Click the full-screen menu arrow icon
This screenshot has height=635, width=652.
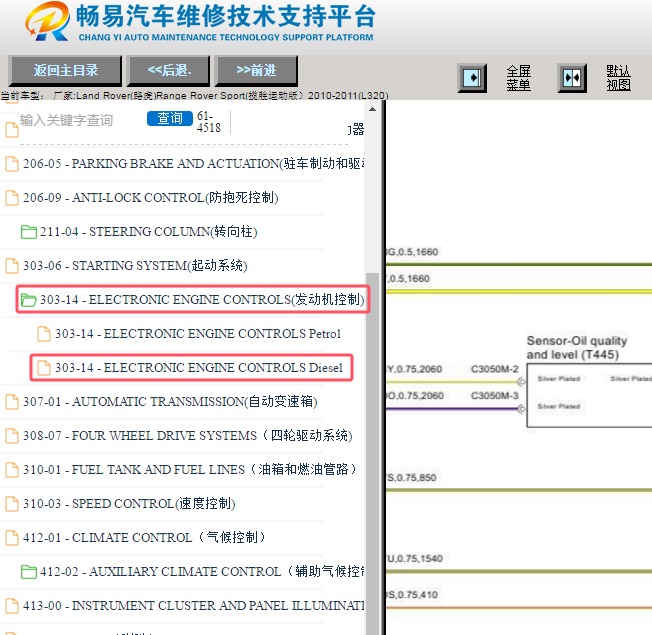click(472, 78)
